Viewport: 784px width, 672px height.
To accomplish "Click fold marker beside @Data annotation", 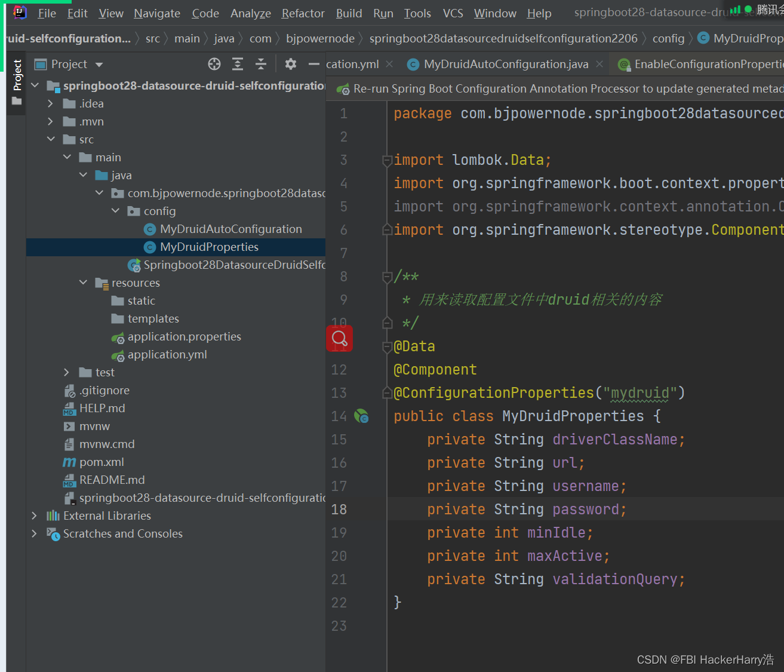I will (x=387, y=346).
